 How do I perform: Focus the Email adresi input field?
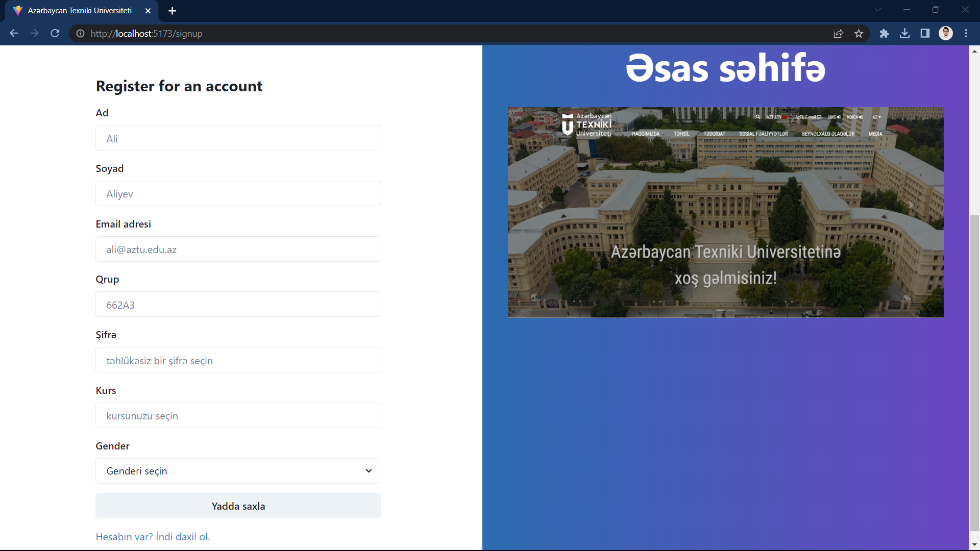[x=238, y=249]
